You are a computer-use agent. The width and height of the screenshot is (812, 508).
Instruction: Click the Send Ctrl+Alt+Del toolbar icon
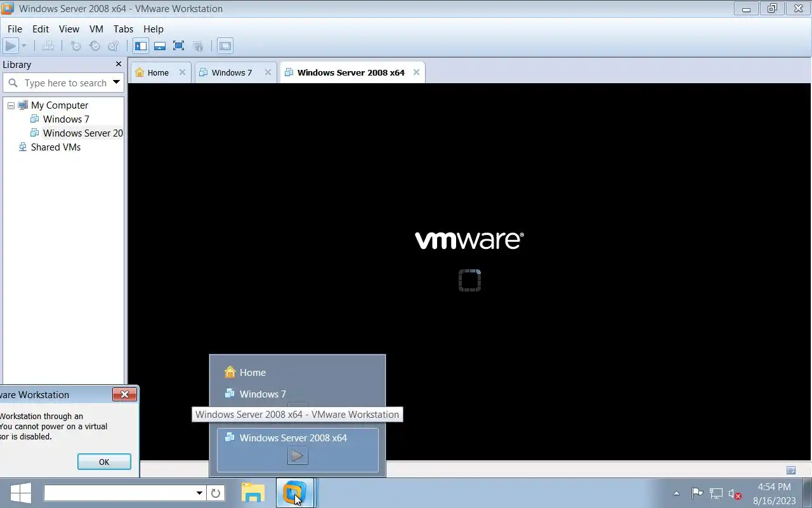click(48, 46)
